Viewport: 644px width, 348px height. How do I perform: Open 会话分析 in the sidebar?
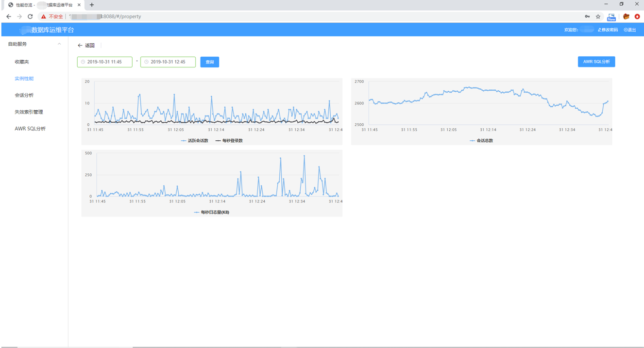click(24, 96)
